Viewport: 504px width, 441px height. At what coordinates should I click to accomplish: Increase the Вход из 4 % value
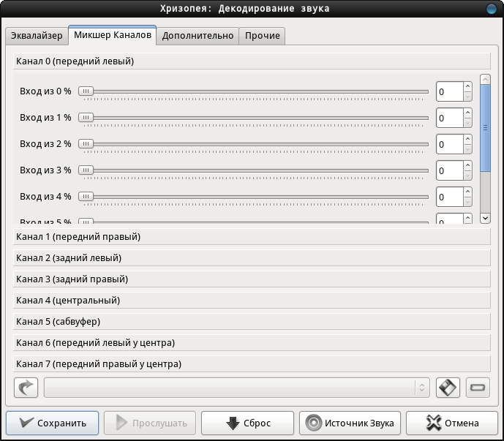click(467, 192)
